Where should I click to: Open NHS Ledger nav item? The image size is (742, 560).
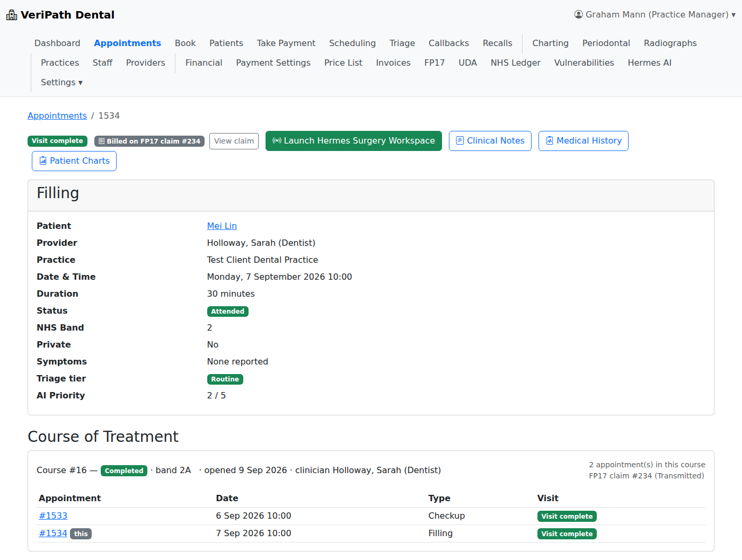tap(516, 63)
